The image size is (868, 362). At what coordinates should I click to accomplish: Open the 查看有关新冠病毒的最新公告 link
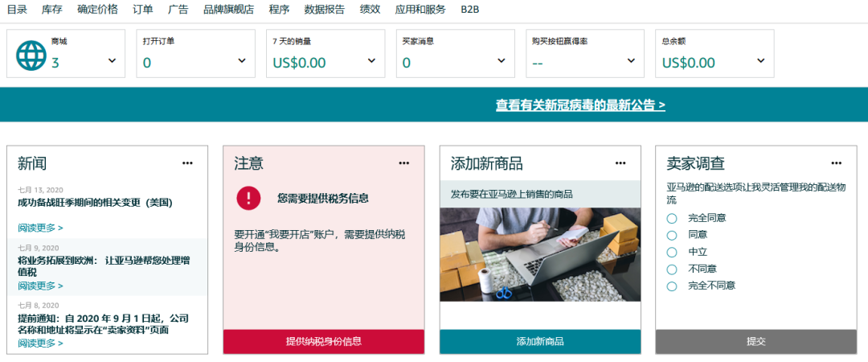pos(580,105)
